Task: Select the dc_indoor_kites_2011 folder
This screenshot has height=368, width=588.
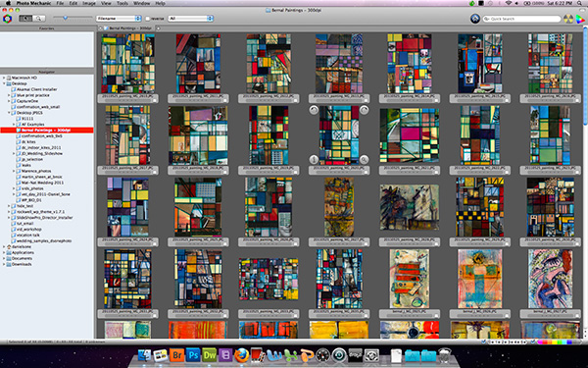Action: (x=41, y=147)
